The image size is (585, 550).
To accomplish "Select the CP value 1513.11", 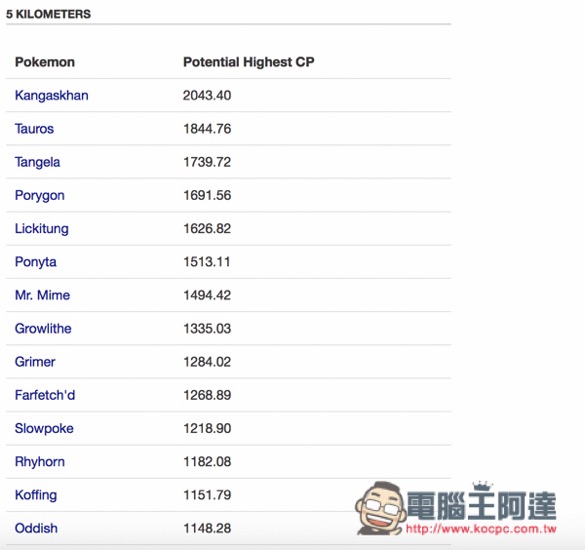I will coord(207,262).
